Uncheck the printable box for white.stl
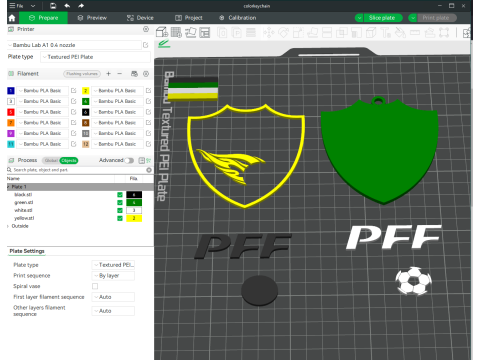The image size is (480, 360). click(x=120, y=210)
